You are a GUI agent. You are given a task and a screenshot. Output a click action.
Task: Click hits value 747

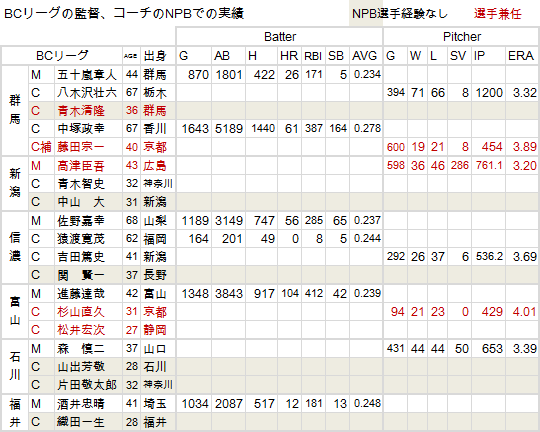(x=264, y=220)
